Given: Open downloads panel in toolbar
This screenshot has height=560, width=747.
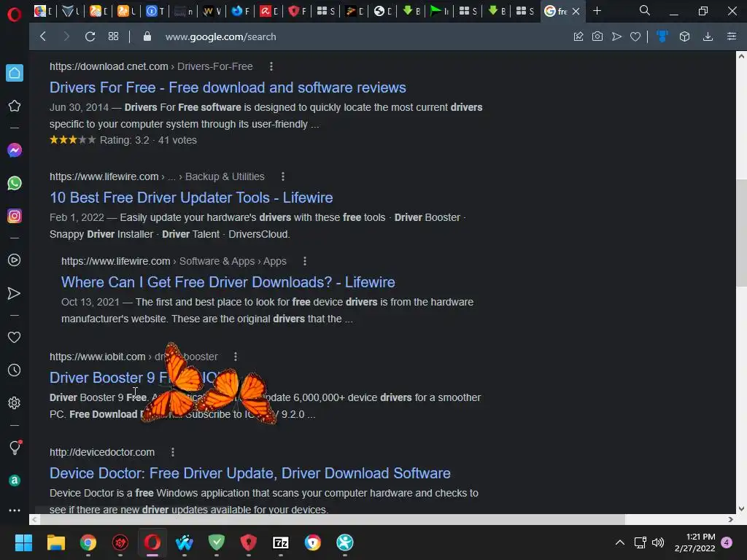Looking at the screenshot, I should (x=708, y=36).
